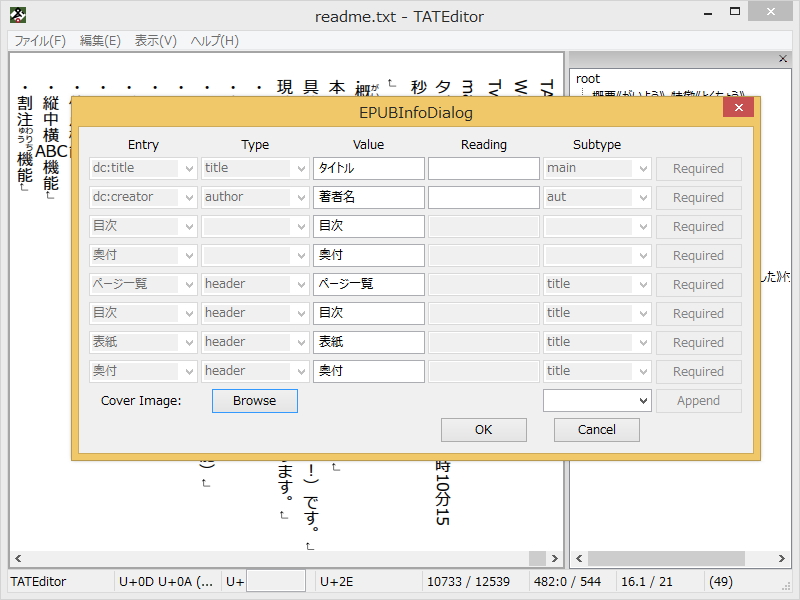Screen dimensions: 800x600
Task: Confirm the dialog with OK
Action: point(483,430)
